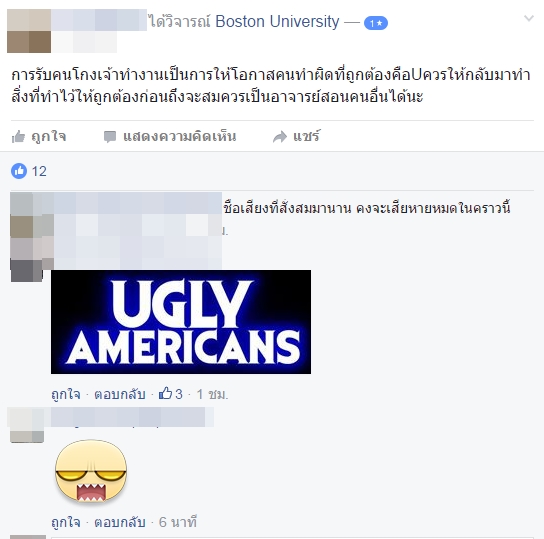Viewport: 544px width, 539px height.
Task: Click the thumbs-up icon beside ถูกใจ under the post
Action: [18, 137]
